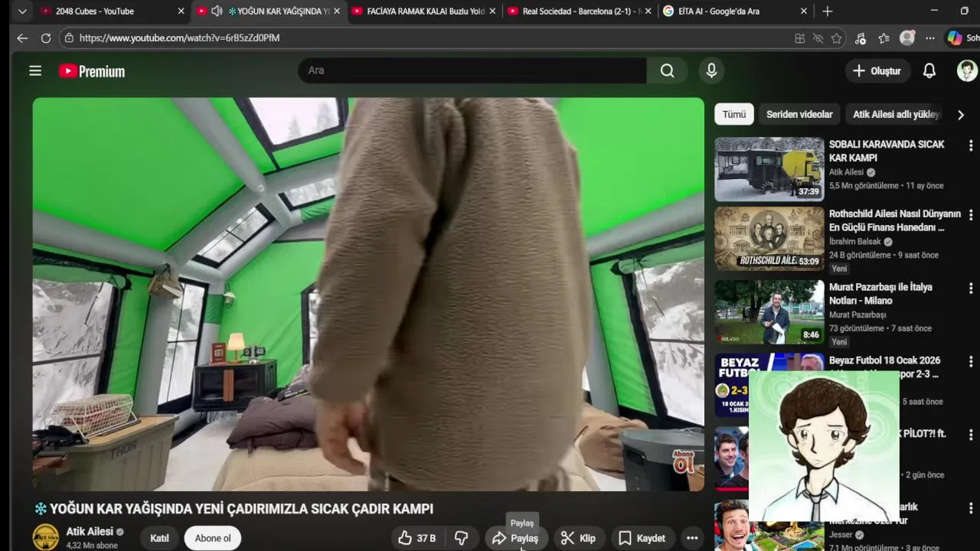Open Edge settings and more menu

(x=930, y=37)
